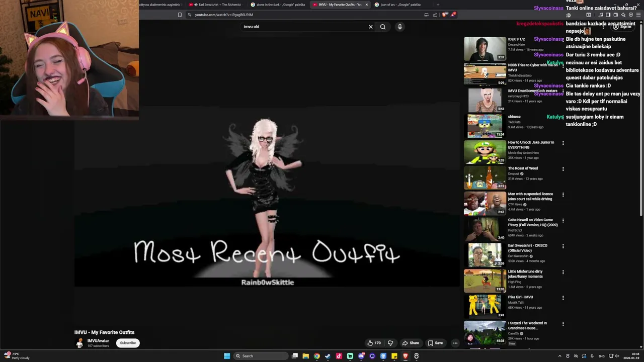This screenshot has width=644, height=362.
Task: Bookmark this page in address bar
Action: click(180, 15)
